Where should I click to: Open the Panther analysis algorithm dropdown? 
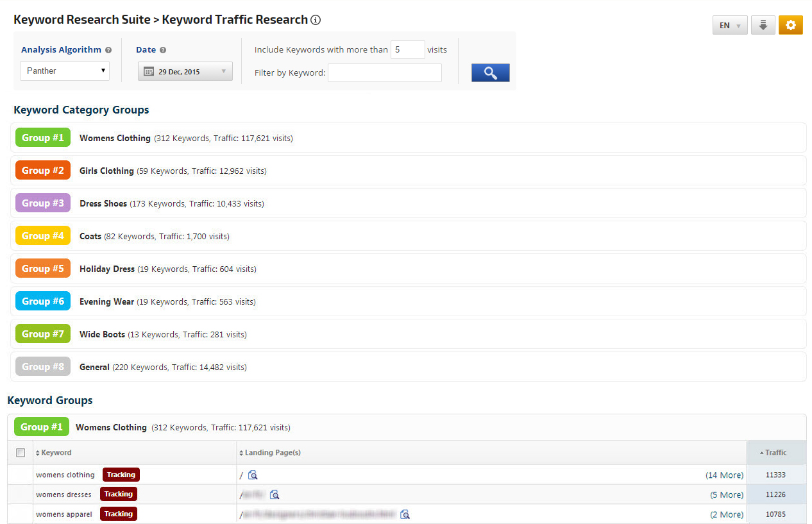pos(65,71)
